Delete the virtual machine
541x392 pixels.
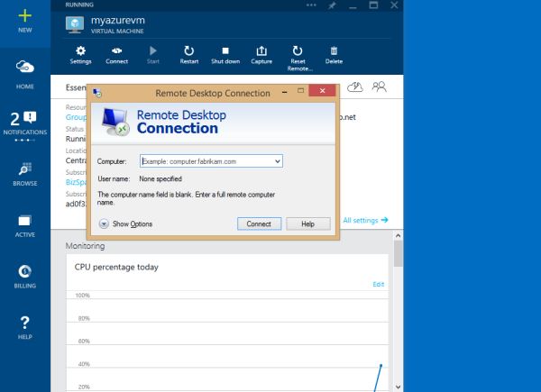pos(334,55)
